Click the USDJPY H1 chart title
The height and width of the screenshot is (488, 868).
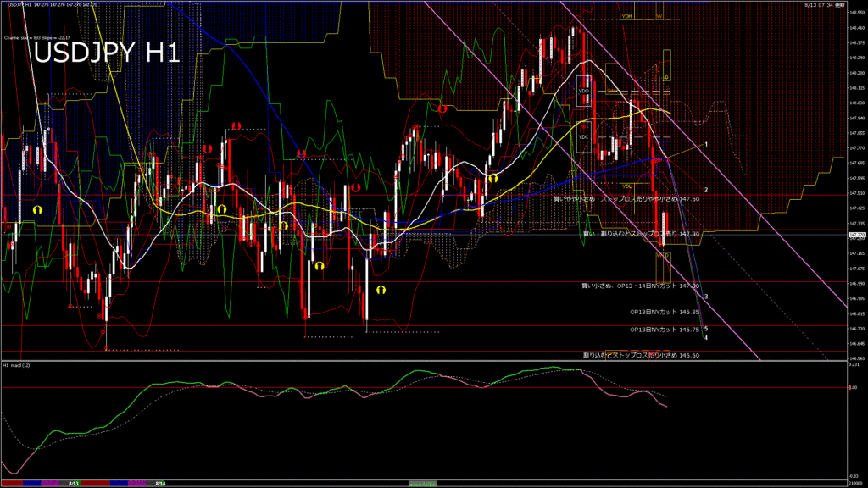(106, 53)
